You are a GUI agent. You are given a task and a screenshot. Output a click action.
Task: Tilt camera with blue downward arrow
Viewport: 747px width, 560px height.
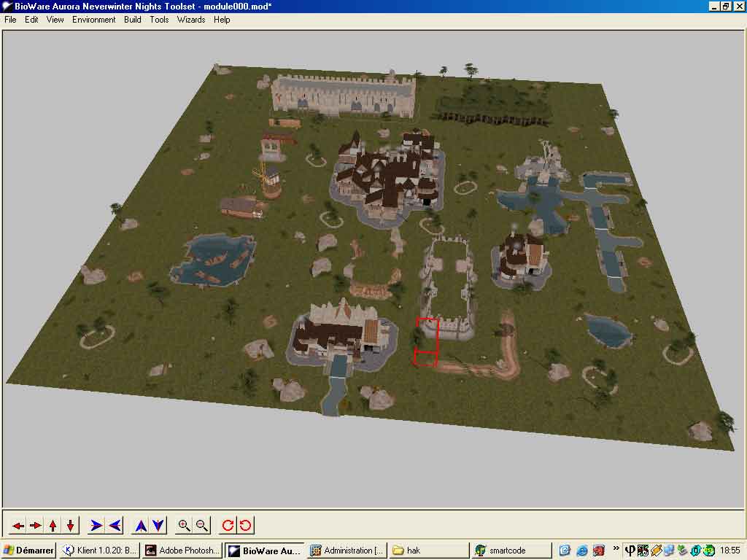coord(158,526)
